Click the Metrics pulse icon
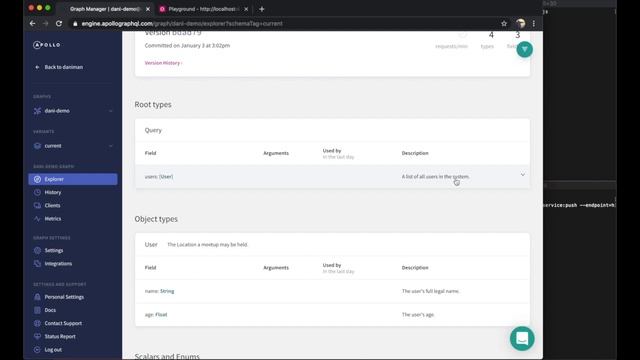This screenshot has width=640, height=360. (x=38, y=219)
